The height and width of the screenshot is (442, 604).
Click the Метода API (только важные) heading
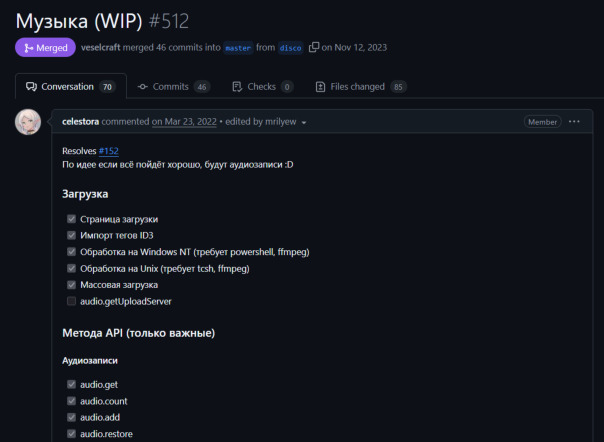coord(139,333)
